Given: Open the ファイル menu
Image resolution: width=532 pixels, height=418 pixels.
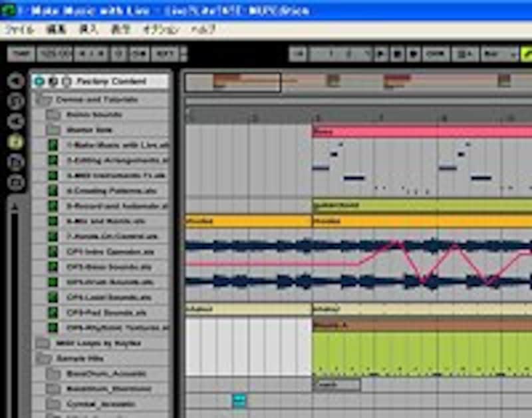Looking at the screenshot, I should pos(20,29).
